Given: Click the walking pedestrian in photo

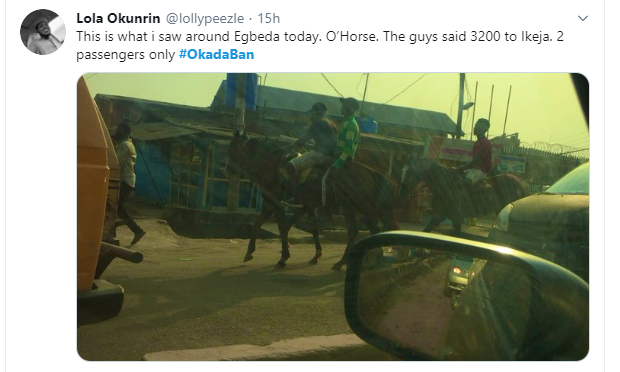Looking at the screenshot, I should click(127, 183).
